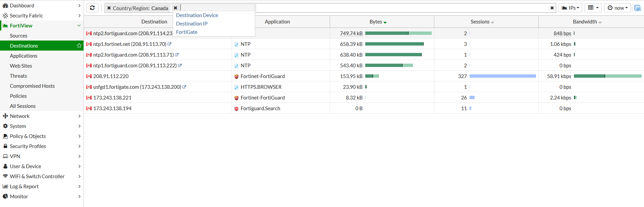This screenshot has height=207, width=644.
Task: Click the Security Profiles lock icon
Action: coord(5,146)
